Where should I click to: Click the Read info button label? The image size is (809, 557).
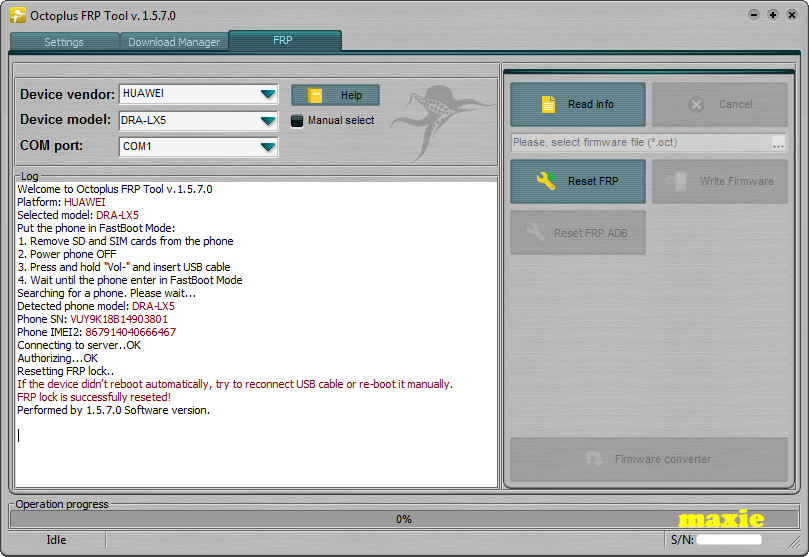tap(591, 104)
